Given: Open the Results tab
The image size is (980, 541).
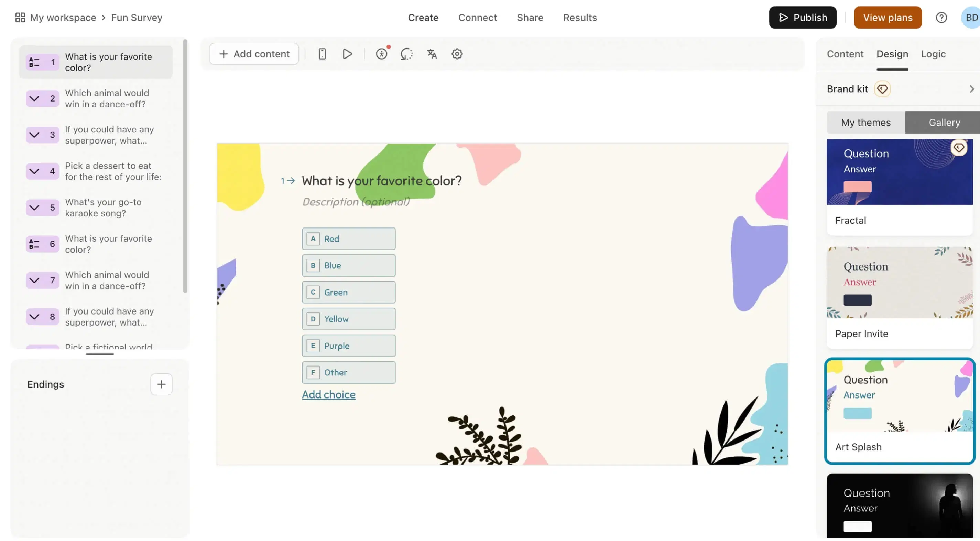Looking at the screenshot, I should tap(580, 18).
